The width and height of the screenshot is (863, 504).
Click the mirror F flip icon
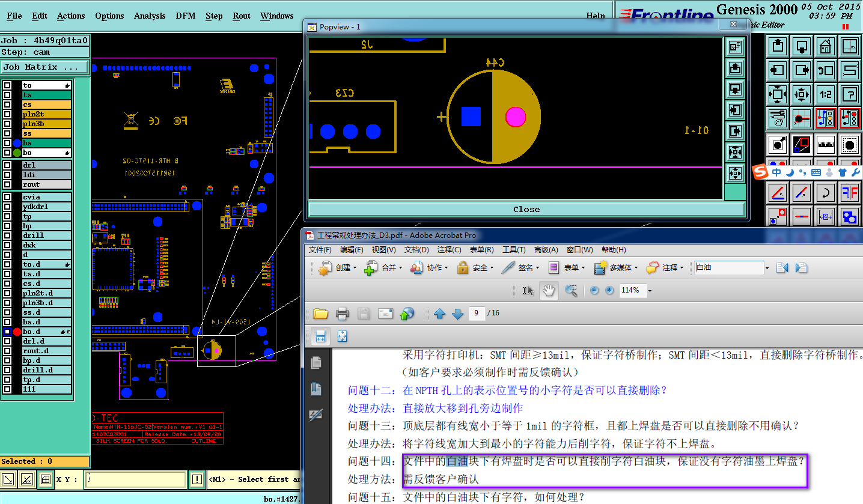(849, 193)
